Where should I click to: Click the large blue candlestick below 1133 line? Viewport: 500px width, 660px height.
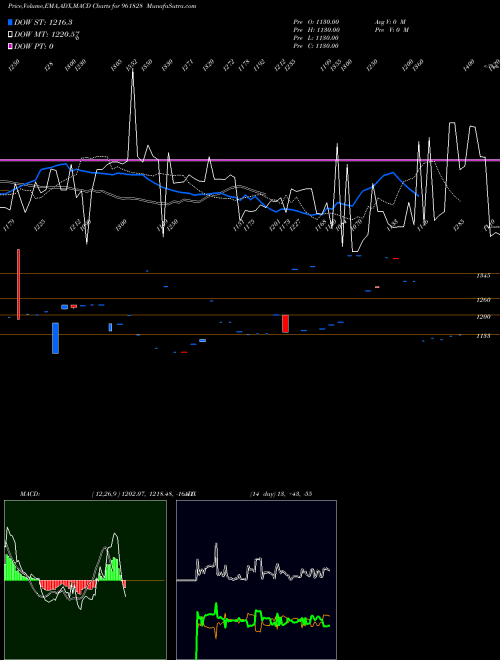55,338
